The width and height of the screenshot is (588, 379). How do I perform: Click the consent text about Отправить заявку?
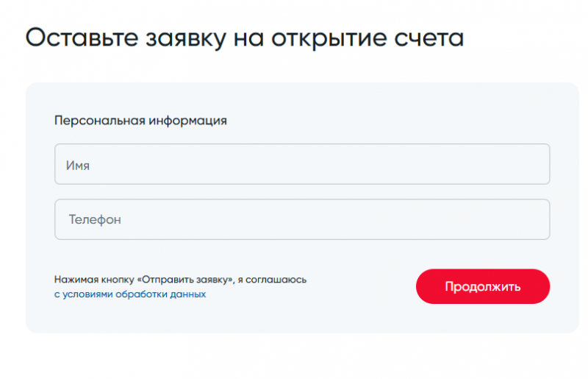180,280
